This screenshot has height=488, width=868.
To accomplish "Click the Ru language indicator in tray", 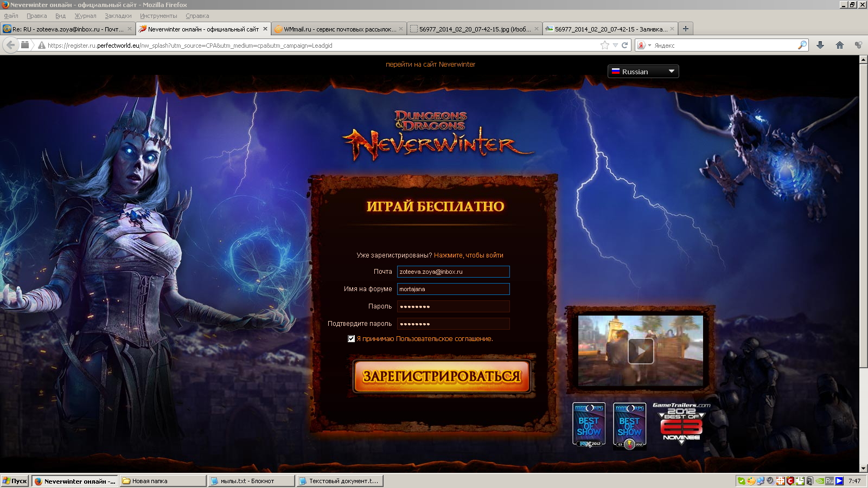I will click(x=829, y=481).
